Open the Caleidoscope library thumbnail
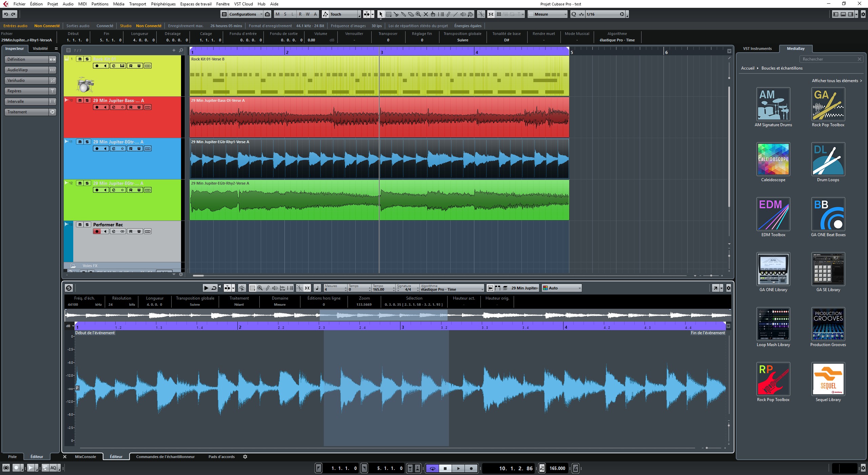868x475 pixels. click(x=773, y=159)
